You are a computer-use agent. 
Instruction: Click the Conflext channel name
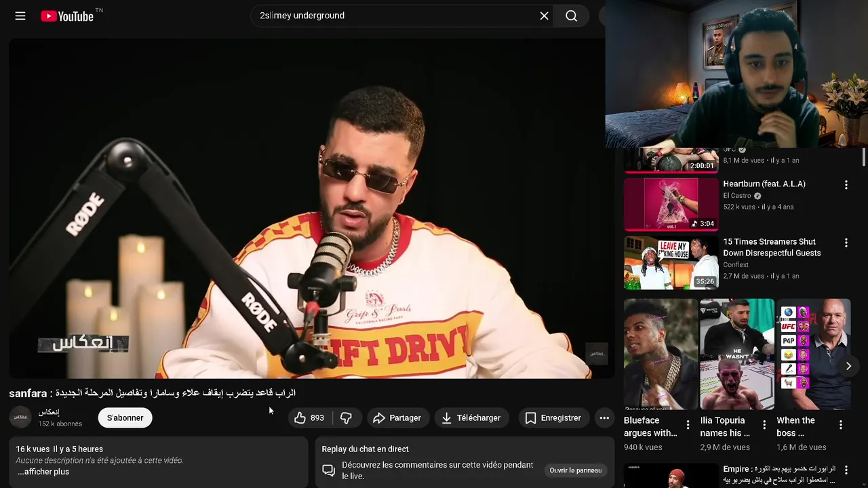pyautogui.click(x=736, y=265)
